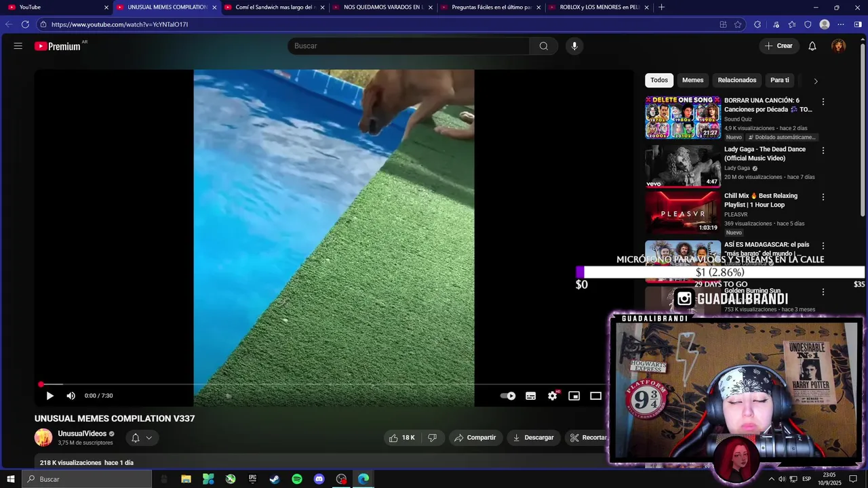The width and height of the screenshot is (868, 488).
Task: Click the browser address bar URL
Action: point(120,24)
